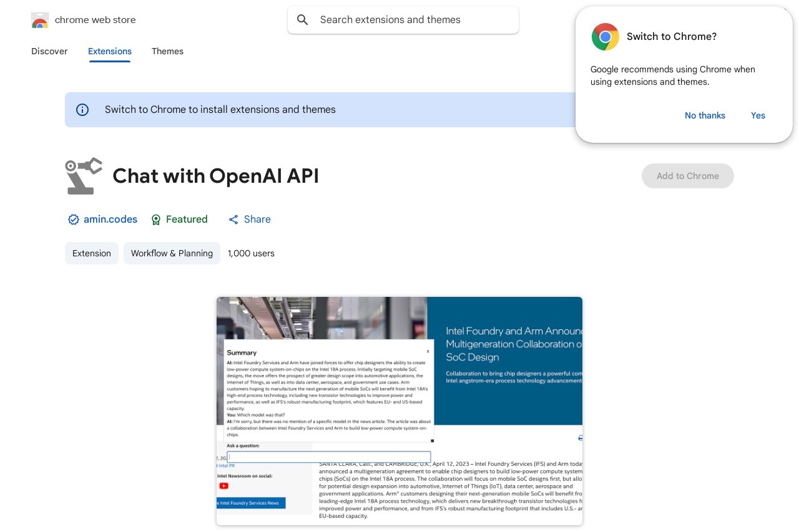Viewport: 799px width, 532px height.
Task: Click 'Ask a question' input in preview
Action: [329, 457]
